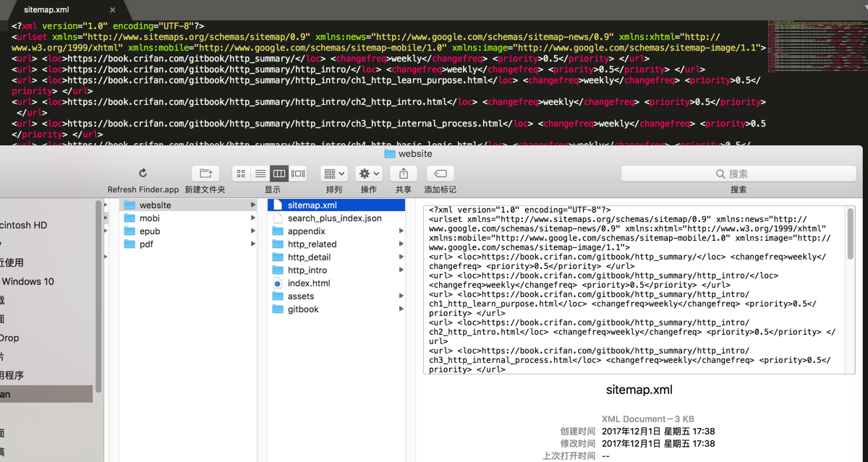Expand the http_intro folder arrow
868x462 pixels.
401,270
